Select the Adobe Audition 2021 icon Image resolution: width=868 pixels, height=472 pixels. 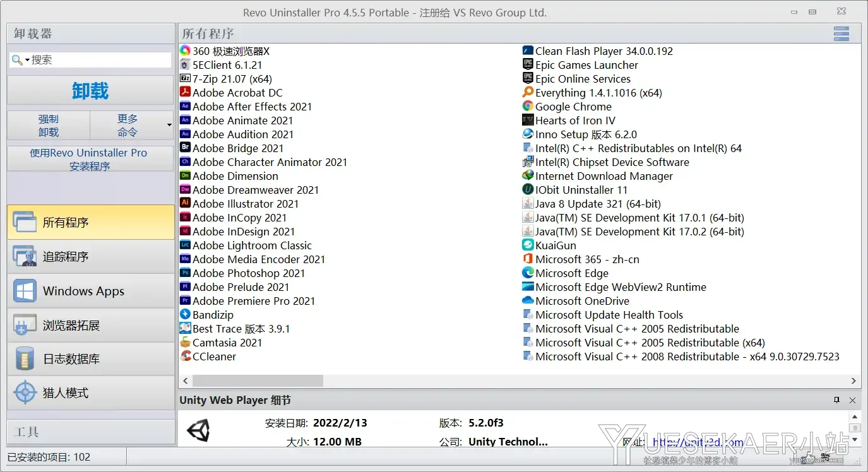pos(185,134)
